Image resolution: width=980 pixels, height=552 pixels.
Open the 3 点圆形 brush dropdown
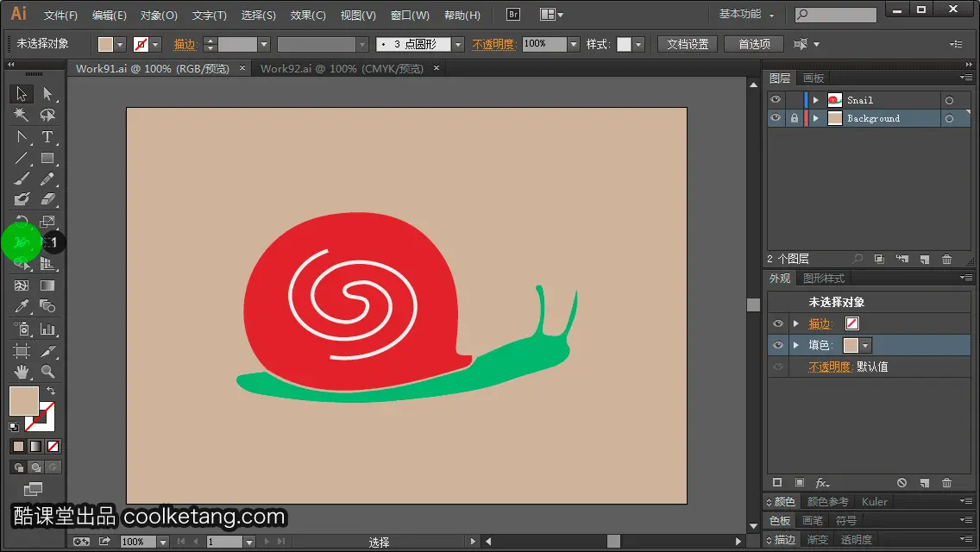(x=458, y=44)
